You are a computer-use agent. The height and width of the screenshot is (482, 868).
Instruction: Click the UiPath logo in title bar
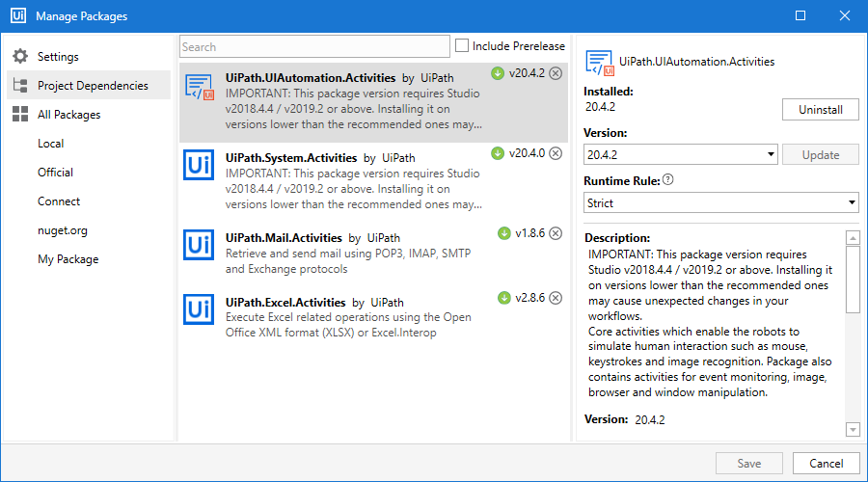point(17,15)
